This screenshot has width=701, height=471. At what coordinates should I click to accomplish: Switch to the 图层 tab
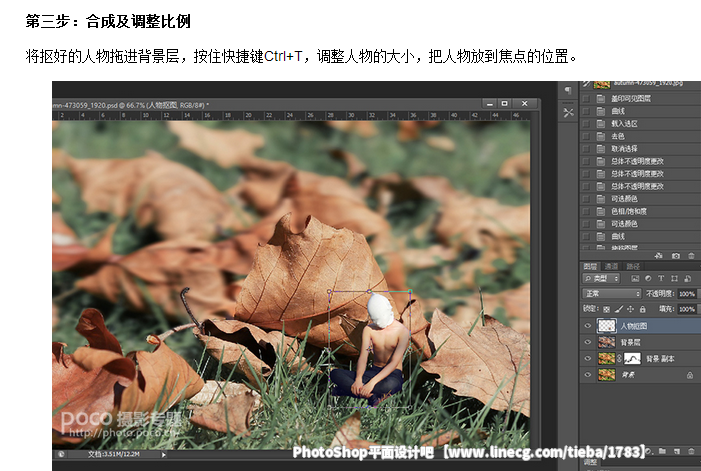click(x=590, y=266)
